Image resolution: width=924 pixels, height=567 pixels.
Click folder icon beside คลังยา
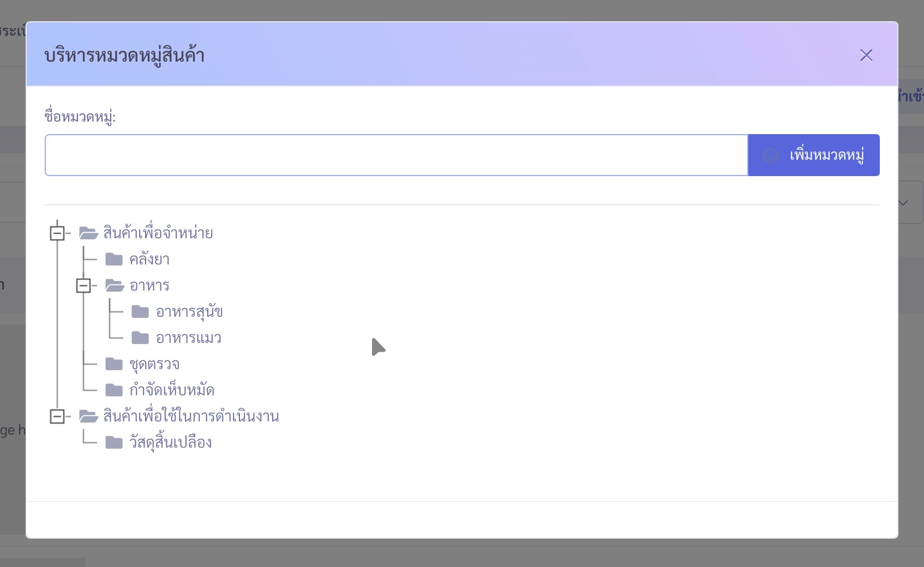(114, 259)
